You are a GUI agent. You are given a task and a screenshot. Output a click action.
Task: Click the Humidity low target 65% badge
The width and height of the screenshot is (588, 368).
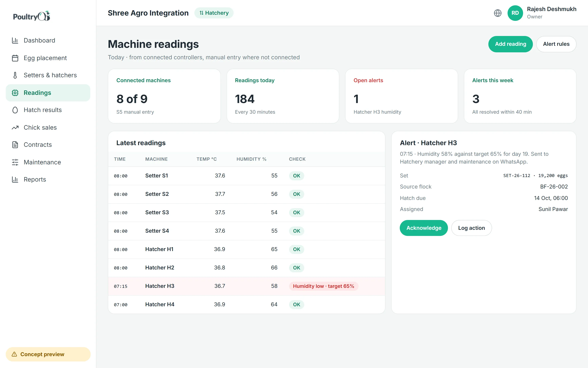[323, 286]
